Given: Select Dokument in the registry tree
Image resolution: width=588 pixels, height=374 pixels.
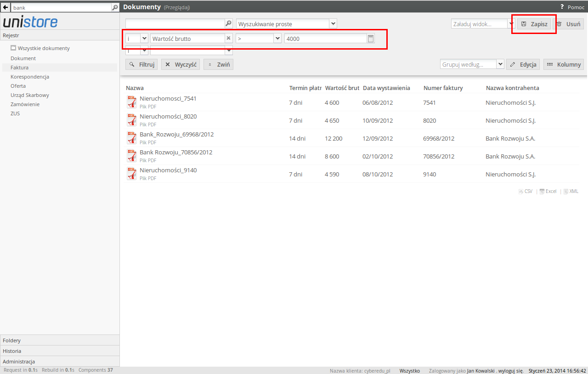Looking at the screenshot, I should tap(23, 58).
